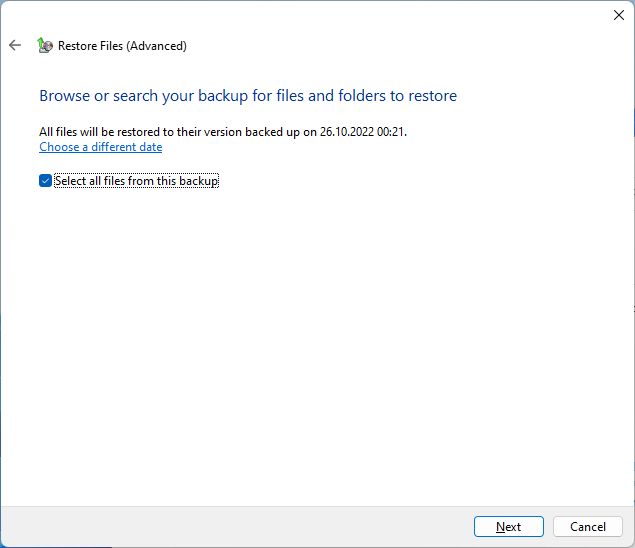Click the 'All files will be restored' sentence
635x548 pixels.
point(223,132)
